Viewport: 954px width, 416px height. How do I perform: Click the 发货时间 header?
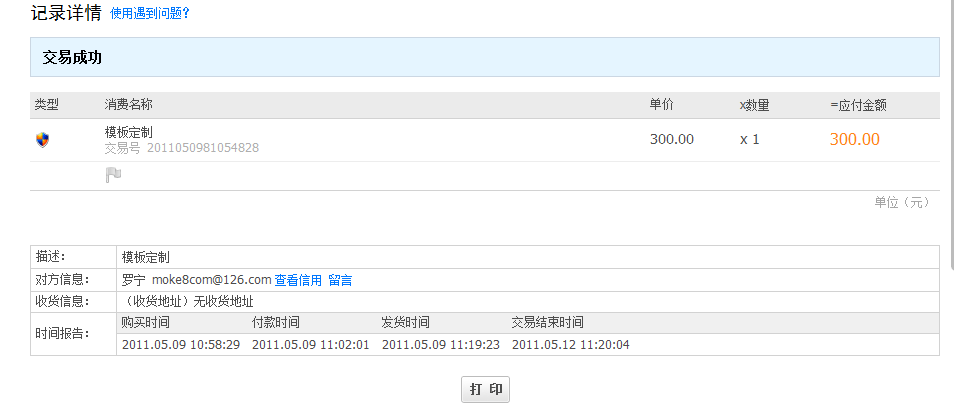tap(406, 322)
